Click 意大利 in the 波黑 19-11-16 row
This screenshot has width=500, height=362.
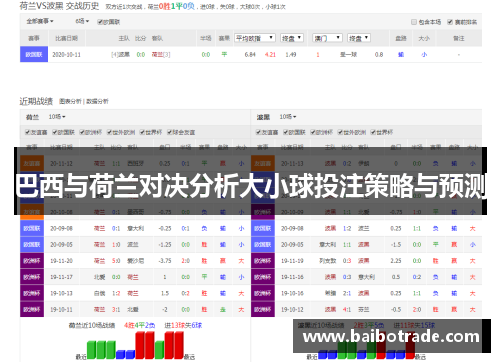[367, 277]
